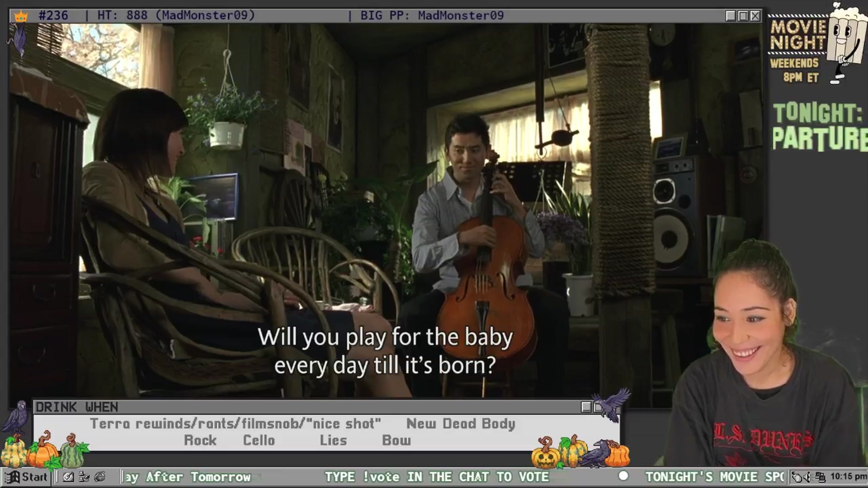Click the TONIGHT'S MOVIE ticker text

(x=714, y=477)
